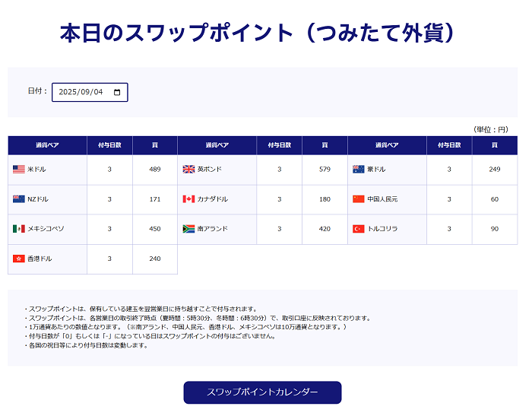532x419 pixels.
Task: Click the Mexican flag for メキシコペソ
Action: click(x=19, y=229)
